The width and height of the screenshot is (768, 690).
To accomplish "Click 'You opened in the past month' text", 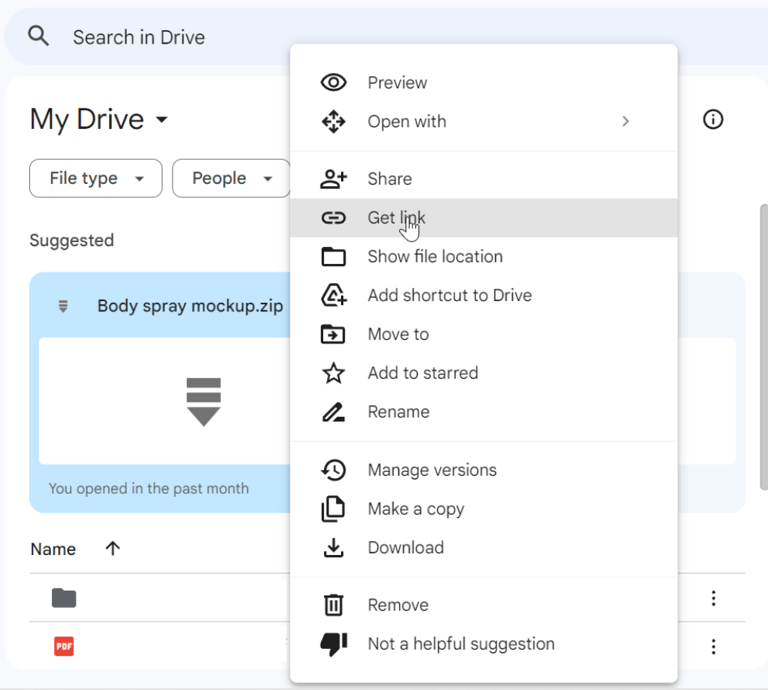I will click(149, 488).
